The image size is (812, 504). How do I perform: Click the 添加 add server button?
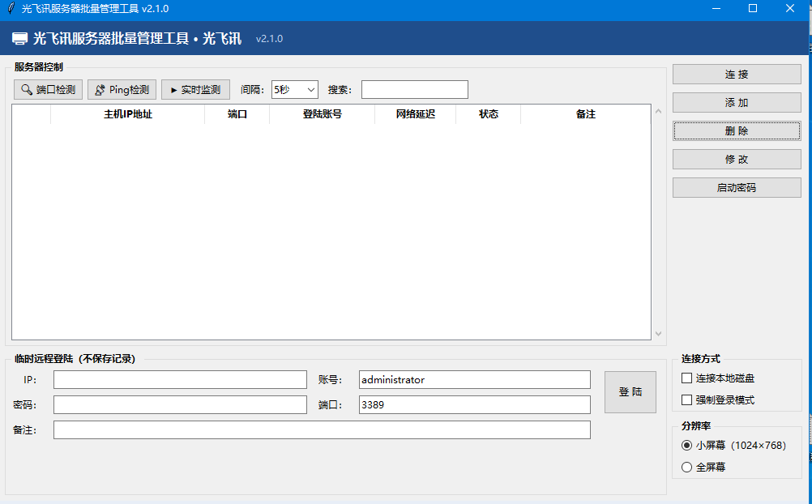pyautogui.click(x=737, y=103)
